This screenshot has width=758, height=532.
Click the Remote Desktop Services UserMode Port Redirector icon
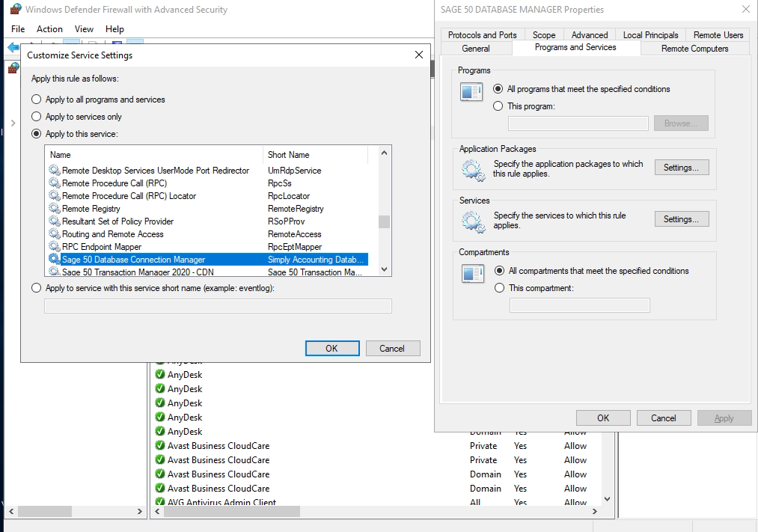(x=55, y=170)
